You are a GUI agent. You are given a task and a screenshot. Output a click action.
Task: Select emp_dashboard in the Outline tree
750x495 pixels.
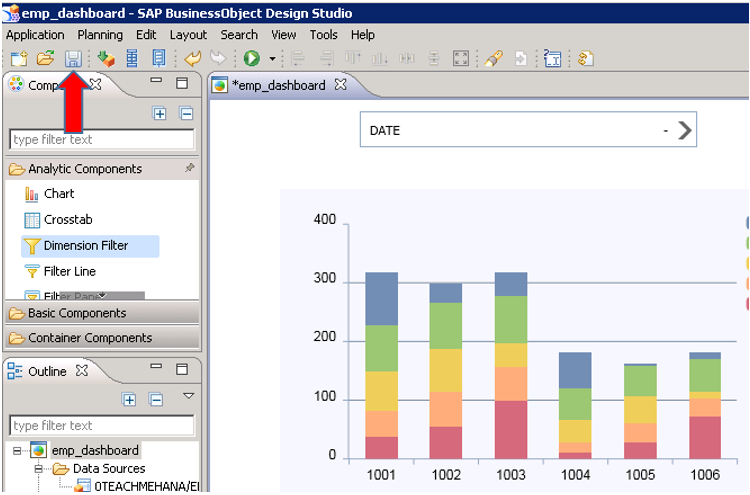click(x=95, y=451)
